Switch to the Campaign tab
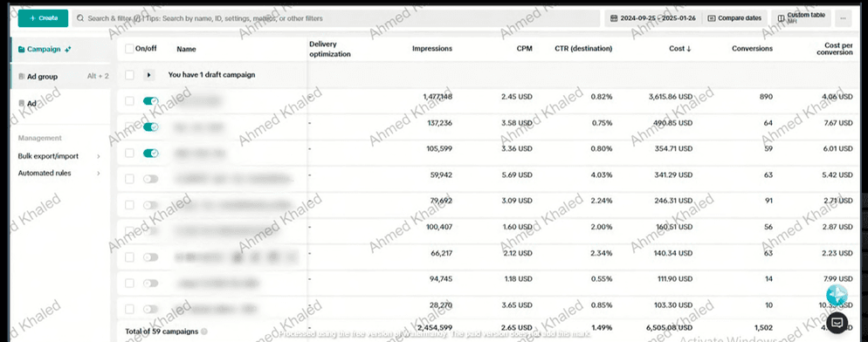This screenshot has width=868, height=342. click(59, 49)
